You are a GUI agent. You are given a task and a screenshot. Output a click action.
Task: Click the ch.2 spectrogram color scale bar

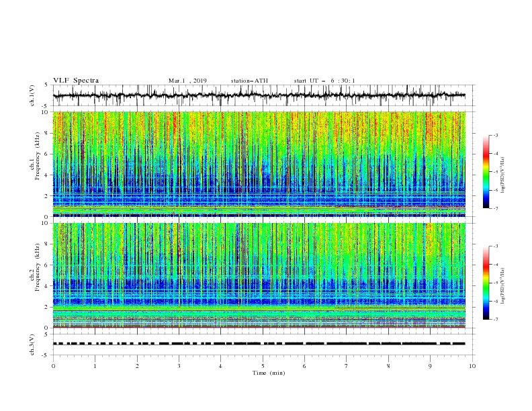point(486,283)
